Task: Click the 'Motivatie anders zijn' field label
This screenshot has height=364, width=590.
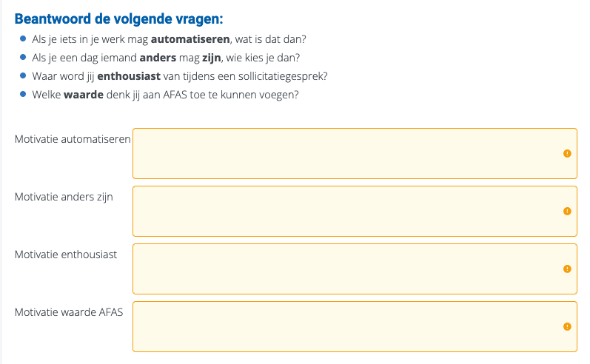Action: pyautogui.click(x=64, y=197)
